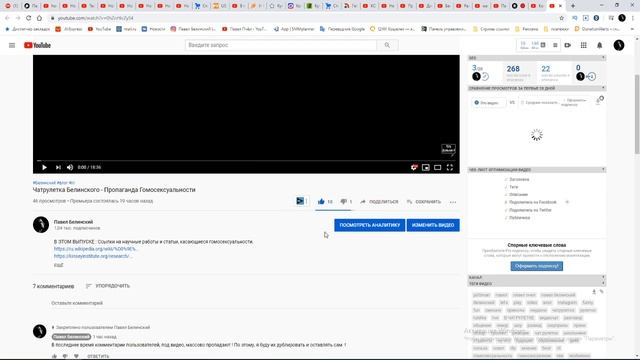Screen dimensions: 640x360
Task: Go to browser home page
Action: 39,18
